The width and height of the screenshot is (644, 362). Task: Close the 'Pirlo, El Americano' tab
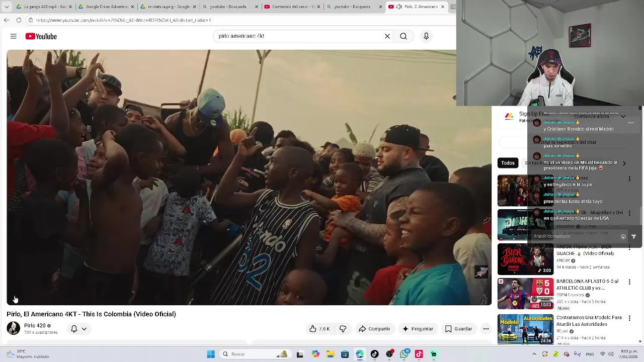pyautogui.click(x=443, y=7)
